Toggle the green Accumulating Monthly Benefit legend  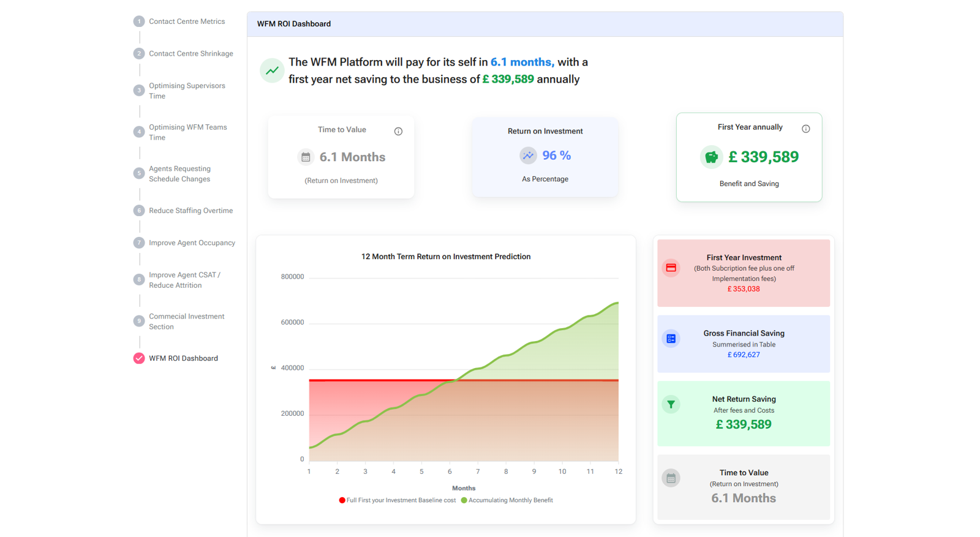507,500
